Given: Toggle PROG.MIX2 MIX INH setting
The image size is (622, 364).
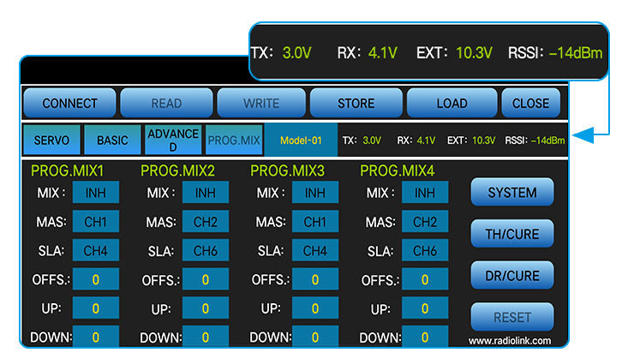Looking at the screenshot, I should tap(206, 193).
